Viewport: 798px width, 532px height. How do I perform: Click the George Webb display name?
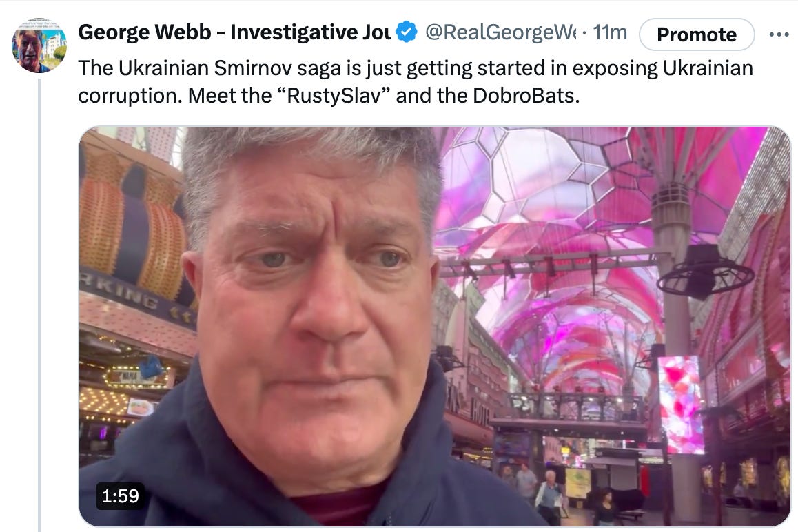234,32
